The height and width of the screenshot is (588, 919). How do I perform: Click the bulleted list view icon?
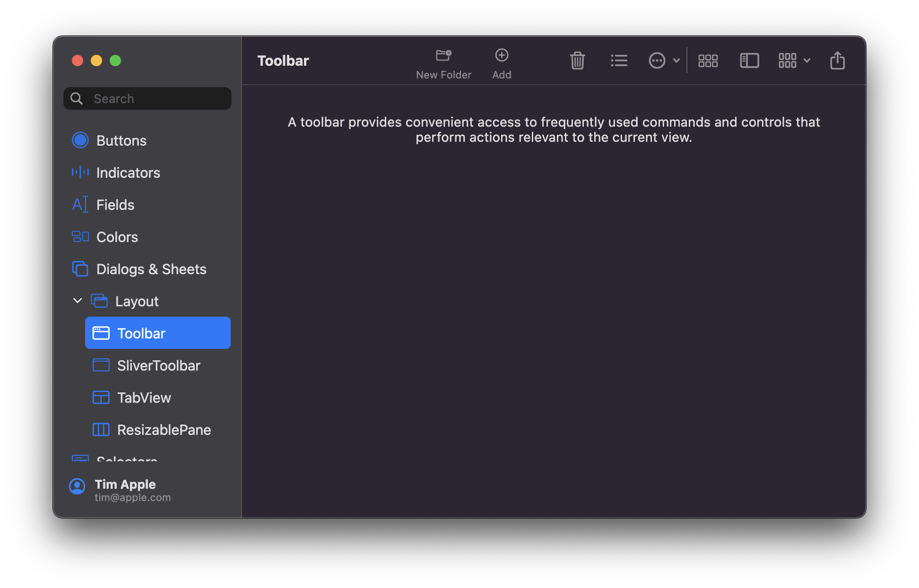619,61
